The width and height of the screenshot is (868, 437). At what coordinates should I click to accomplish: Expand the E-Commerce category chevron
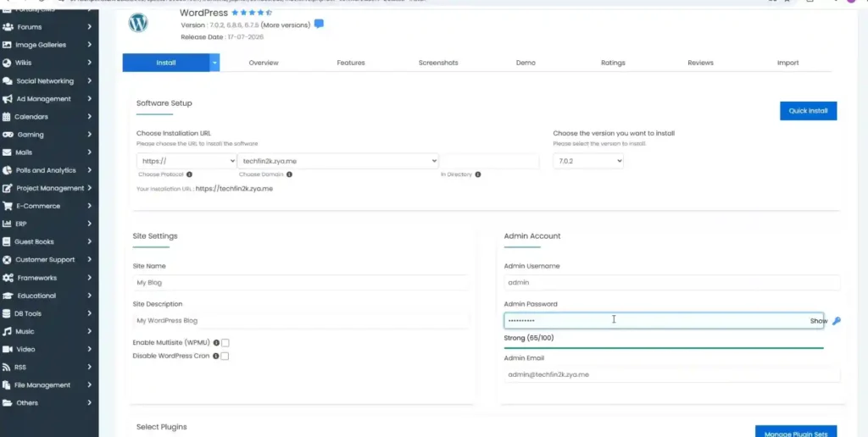[89, 206]
